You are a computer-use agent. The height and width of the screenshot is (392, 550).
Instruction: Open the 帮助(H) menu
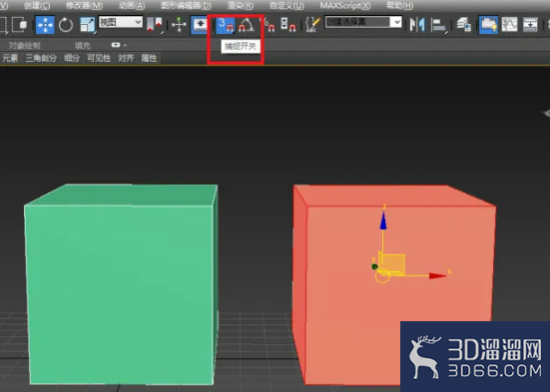400,5
